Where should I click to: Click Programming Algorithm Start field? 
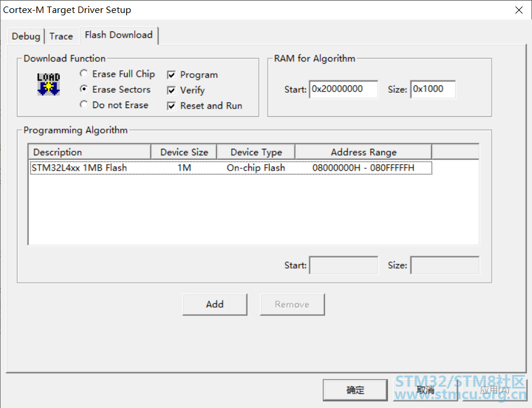pos(343,265)
